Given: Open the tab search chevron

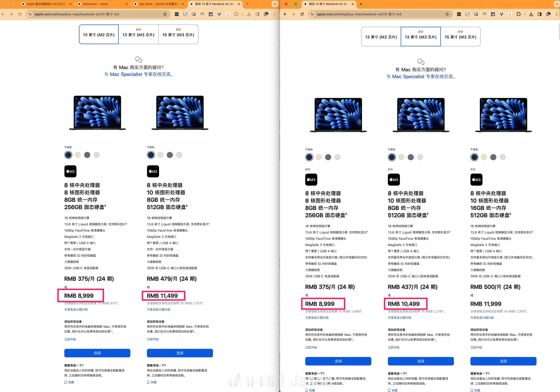Looking at the screenshot, I should pos(275,4).
